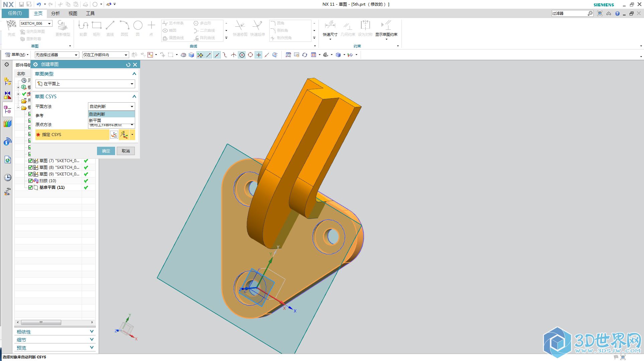The image size is (644, 361).
Task: Toggle checkbox for 草图 (9) SKETCH item
Action: pos(30,174)
